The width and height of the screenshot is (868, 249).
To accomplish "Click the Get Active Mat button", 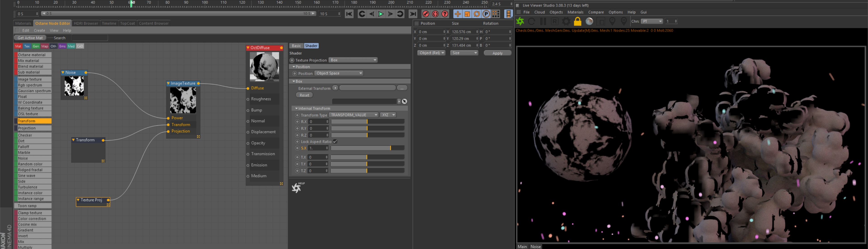I will (30, 38).
